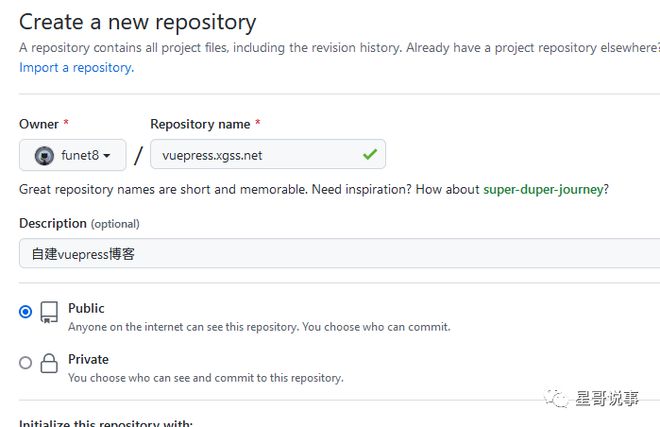
Task: Click the 星哥说事 watermark text
Action: click(x=609, y=399)
